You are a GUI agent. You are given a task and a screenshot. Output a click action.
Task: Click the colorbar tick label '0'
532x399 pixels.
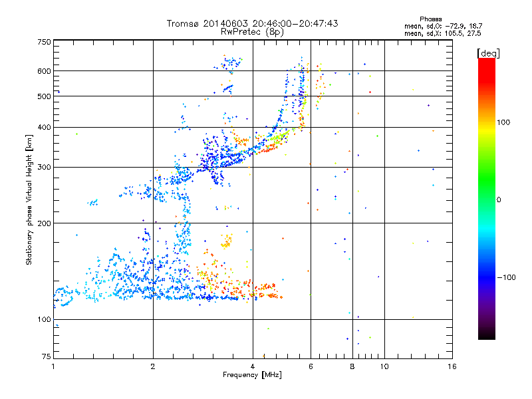[499, 200]
